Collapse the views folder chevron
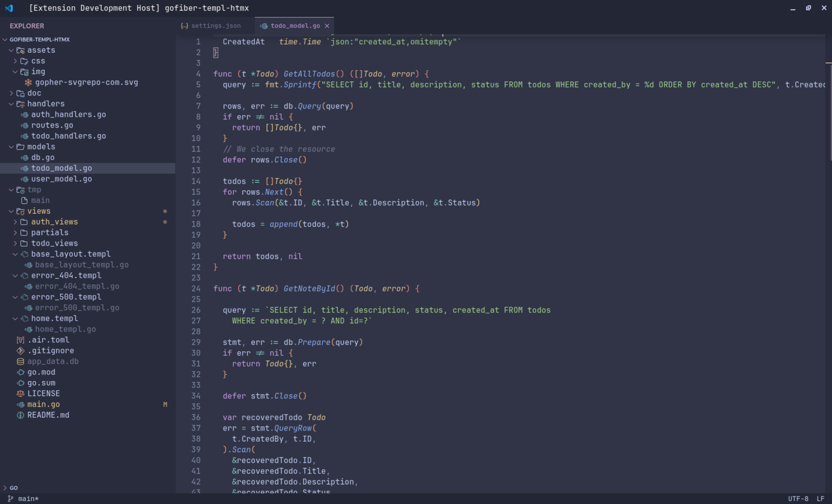832x504 pixels. (11, 211)
